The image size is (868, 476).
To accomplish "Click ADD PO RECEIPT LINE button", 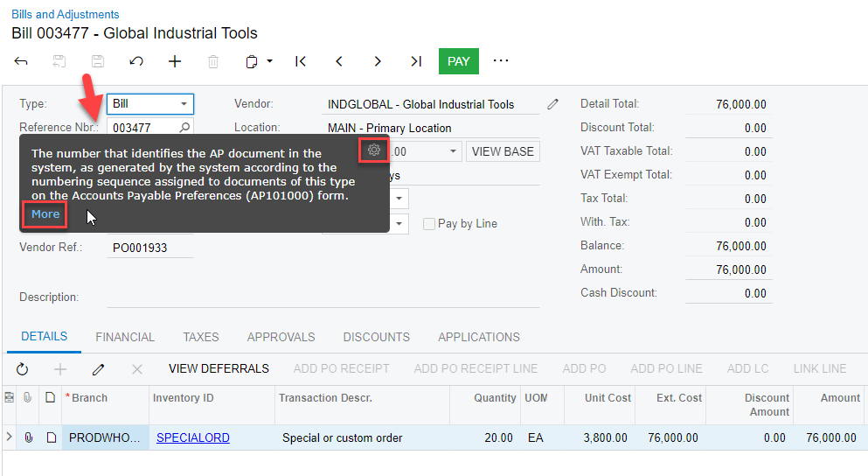I will point(476,368).
